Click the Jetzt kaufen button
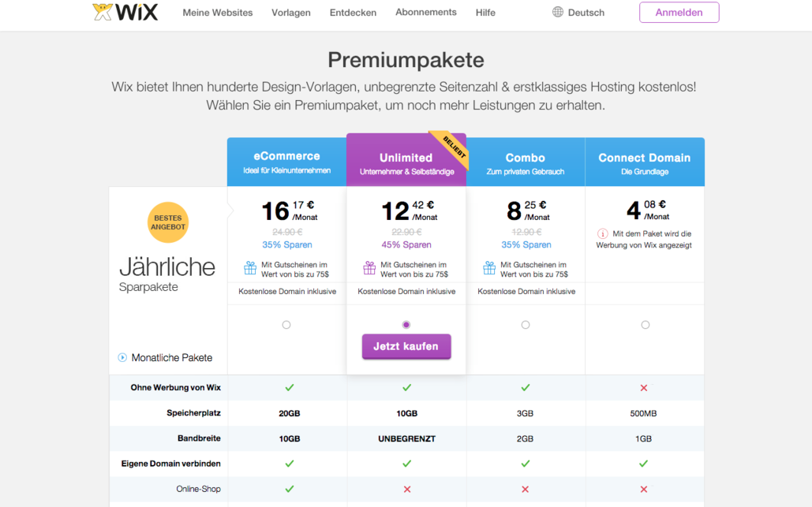 [x=406, y=346]
